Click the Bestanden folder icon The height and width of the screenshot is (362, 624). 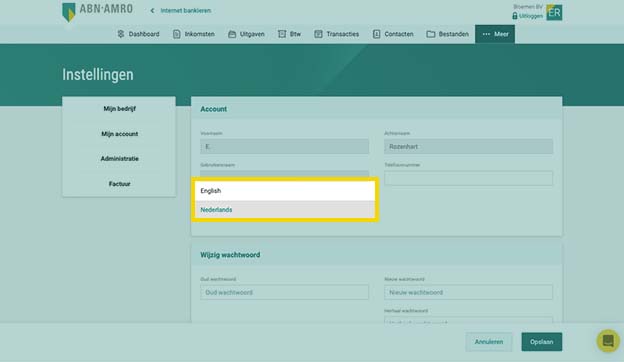[431, 34]
